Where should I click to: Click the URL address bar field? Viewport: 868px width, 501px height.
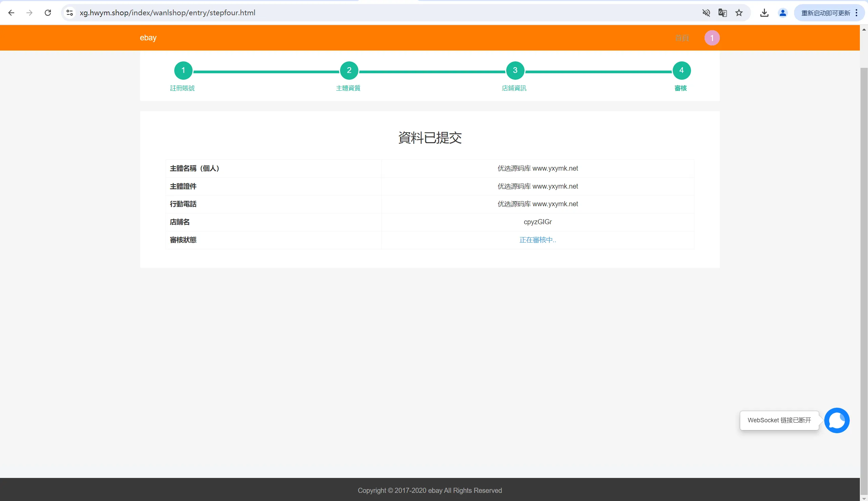click(x=378, y=13)
